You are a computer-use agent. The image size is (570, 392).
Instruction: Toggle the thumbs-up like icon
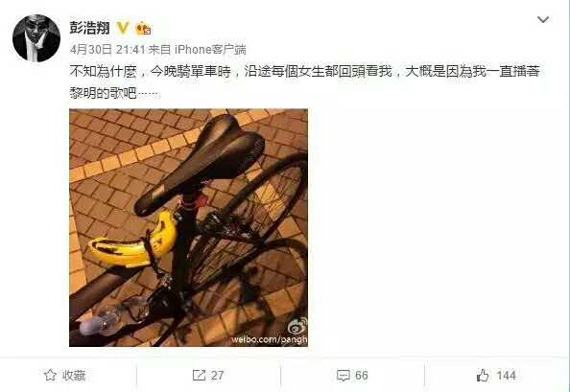coord(483,376)
